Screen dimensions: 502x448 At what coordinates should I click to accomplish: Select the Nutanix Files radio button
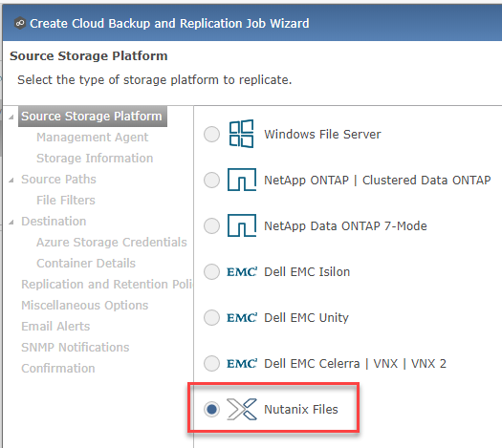211,409
